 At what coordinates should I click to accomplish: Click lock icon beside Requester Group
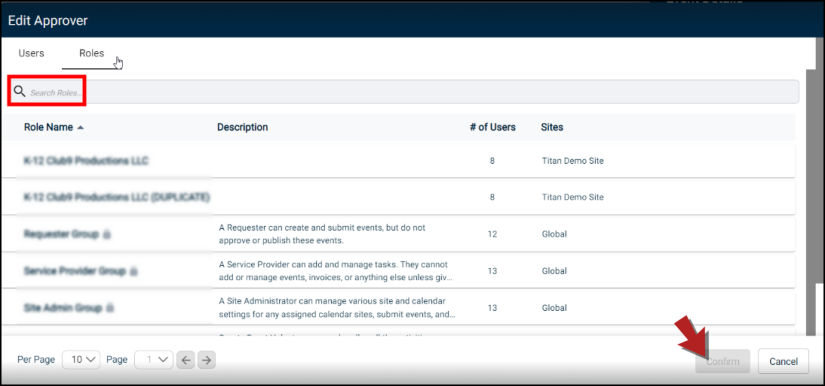(x=106, y=234)
